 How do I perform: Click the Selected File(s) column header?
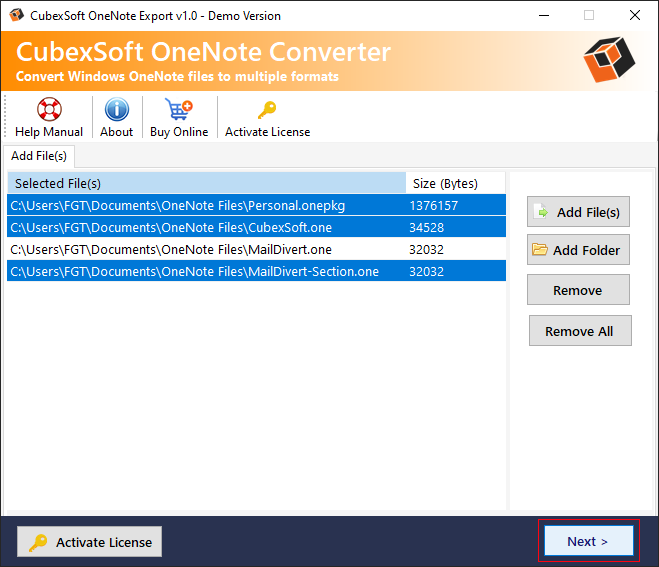point(206,183)
